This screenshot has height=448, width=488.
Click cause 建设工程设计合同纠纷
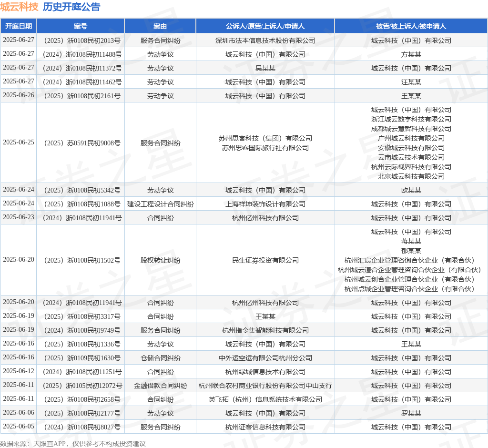pos(160,204)
